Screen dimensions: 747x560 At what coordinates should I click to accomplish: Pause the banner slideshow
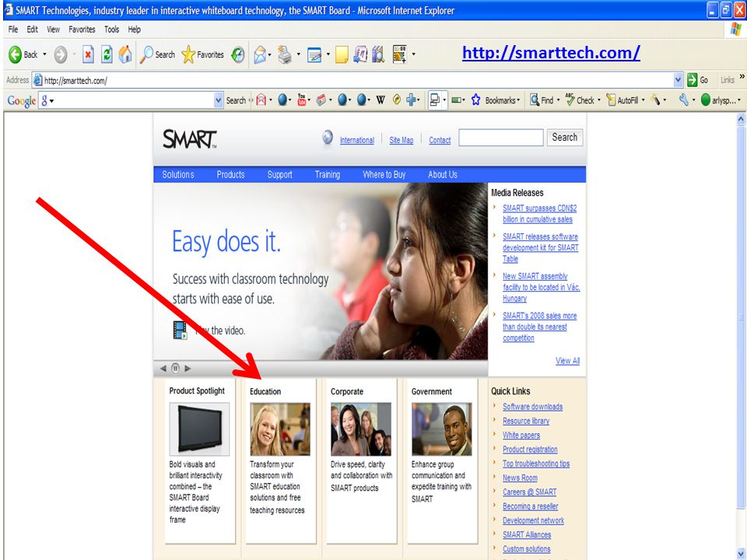tap(175, 368)
